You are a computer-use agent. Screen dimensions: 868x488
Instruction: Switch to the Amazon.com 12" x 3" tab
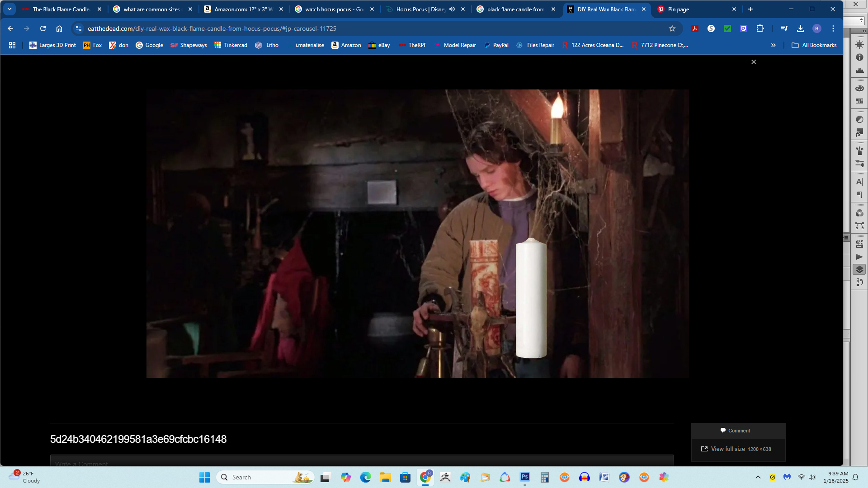pos(243,9)
